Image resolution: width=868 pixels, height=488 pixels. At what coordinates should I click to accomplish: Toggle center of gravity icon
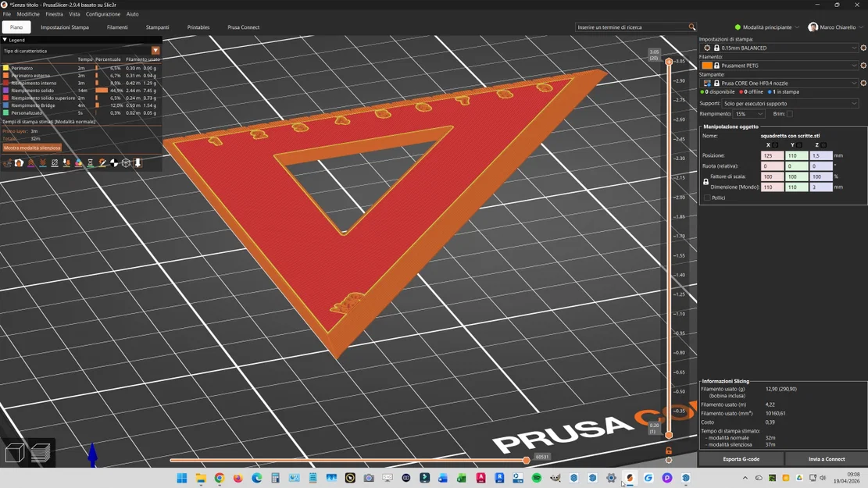pos(114,162)
